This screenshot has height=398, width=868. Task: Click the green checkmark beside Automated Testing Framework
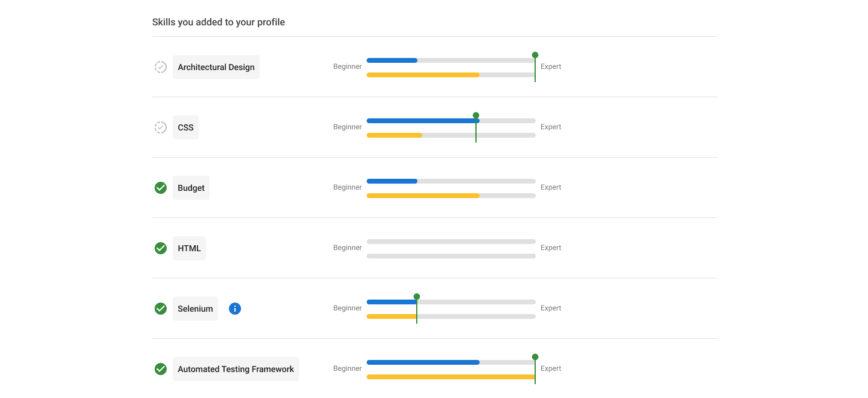[161, 369]
